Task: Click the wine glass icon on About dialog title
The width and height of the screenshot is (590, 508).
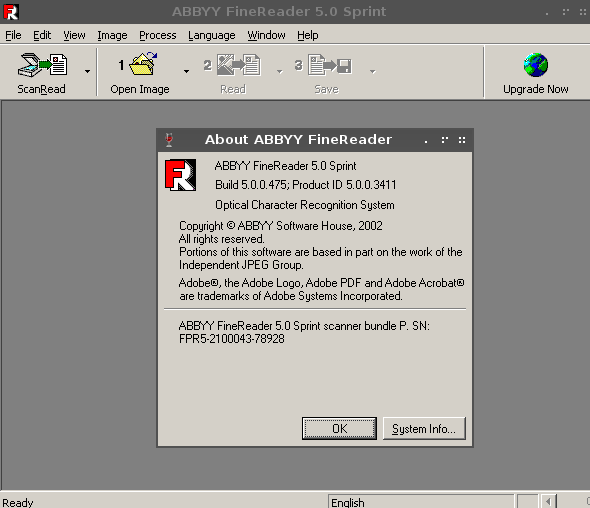Action: 169,140
